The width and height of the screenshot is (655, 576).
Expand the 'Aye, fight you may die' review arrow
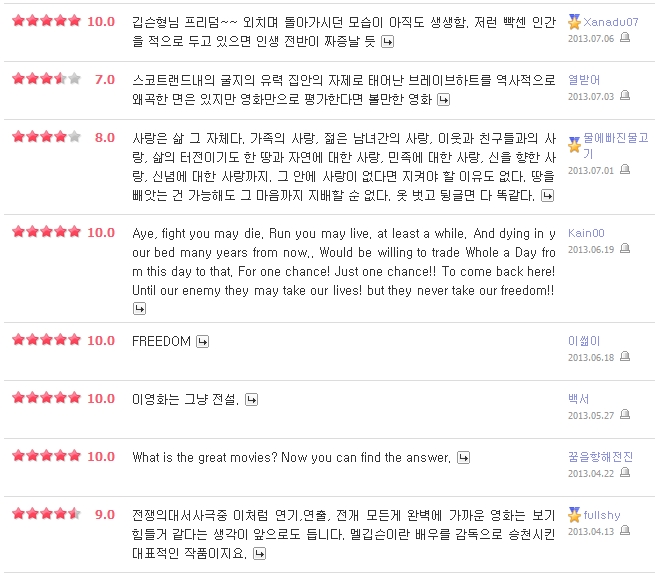click(x=138, y=309)
